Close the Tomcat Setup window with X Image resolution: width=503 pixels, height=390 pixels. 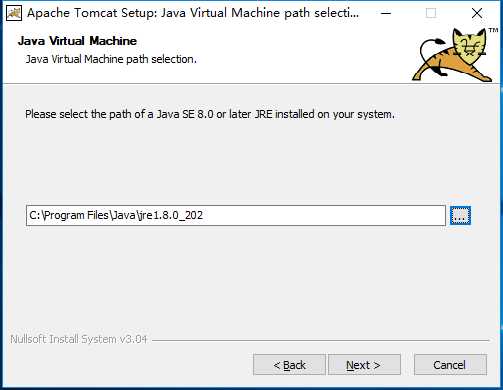click(x=477, y=13)
